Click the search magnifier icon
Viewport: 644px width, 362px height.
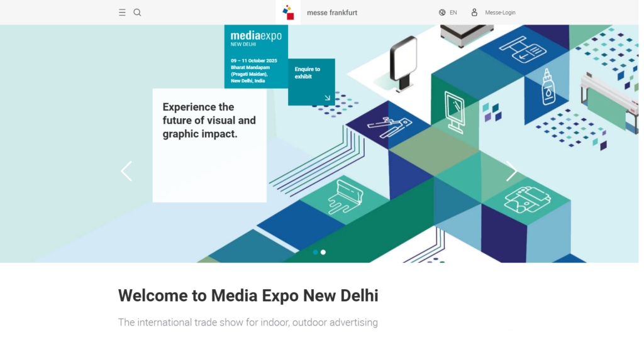click(137, 13)
